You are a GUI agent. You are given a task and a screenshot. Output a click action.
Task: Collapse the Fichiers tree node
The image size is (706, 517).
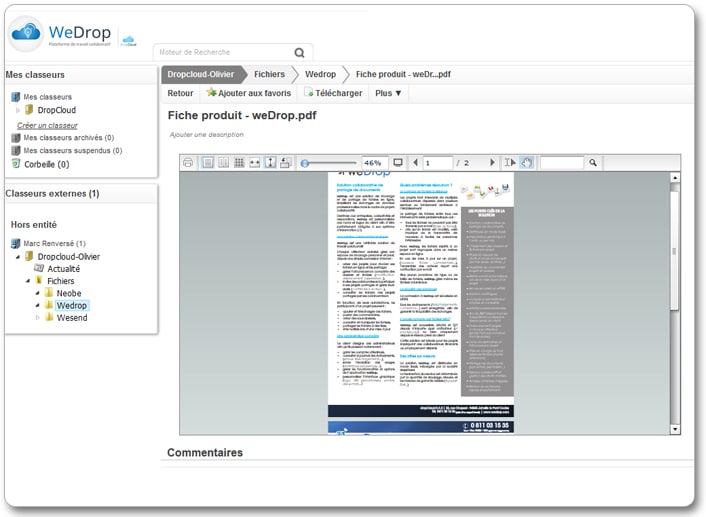tap(28, 281)
